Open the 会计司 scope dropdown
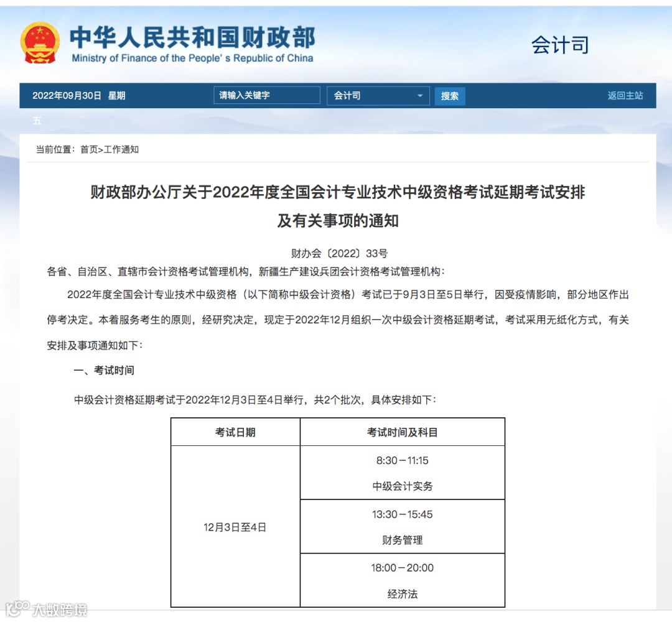 [378, 96]
